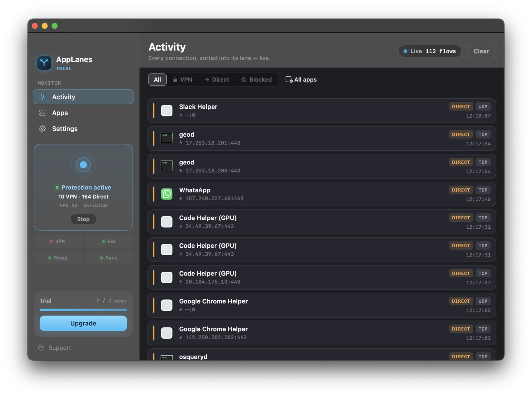Click the WhatsApp connection name
The width and height of the screenshot is (532, 397).
click(195, 190)
